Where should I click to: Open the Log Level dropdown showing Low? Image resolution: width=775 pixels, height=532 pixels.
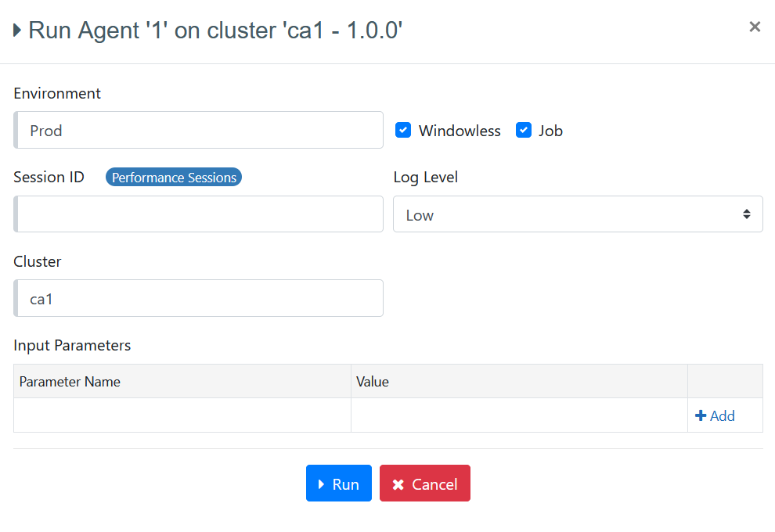pyautogui.click(x=577, y=214)
